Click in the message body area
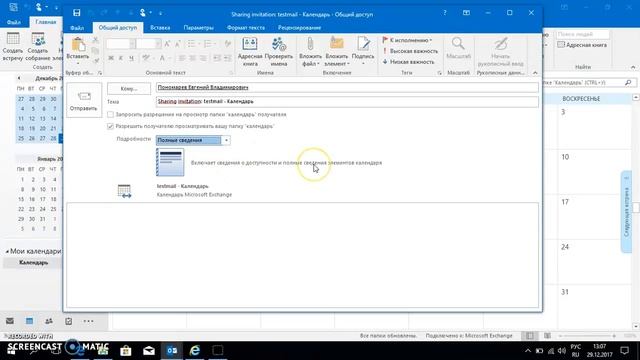 302,255
